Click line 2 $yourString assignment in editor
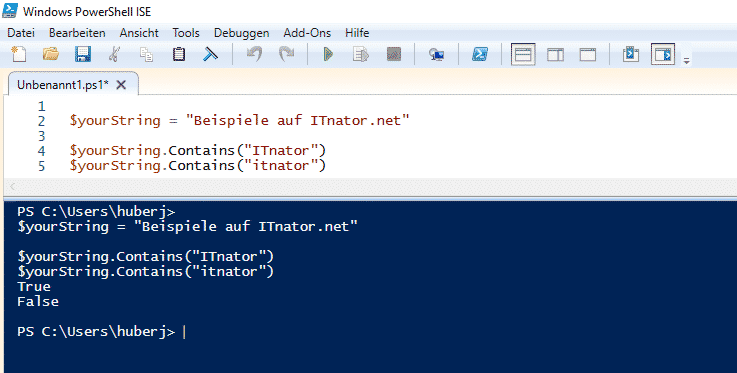Viewport: 737px width, 373px height. click(x=240, y=121)
